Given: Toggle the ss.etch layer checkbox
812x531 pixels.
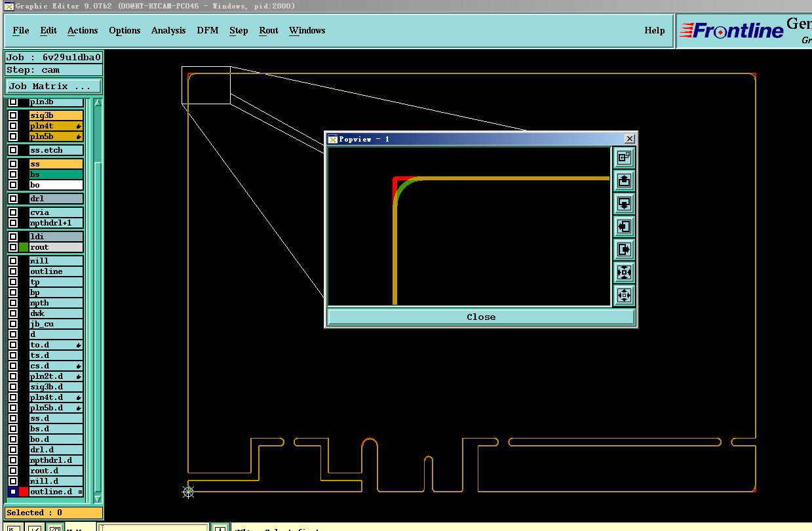Looking at the screenshot, I should click(13, 150).
